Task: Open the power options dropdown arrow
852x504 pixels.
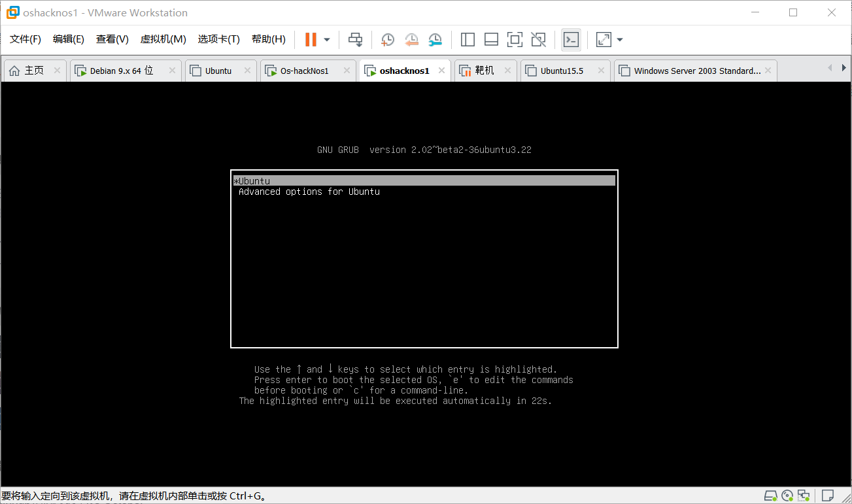Action: (327, 40)
